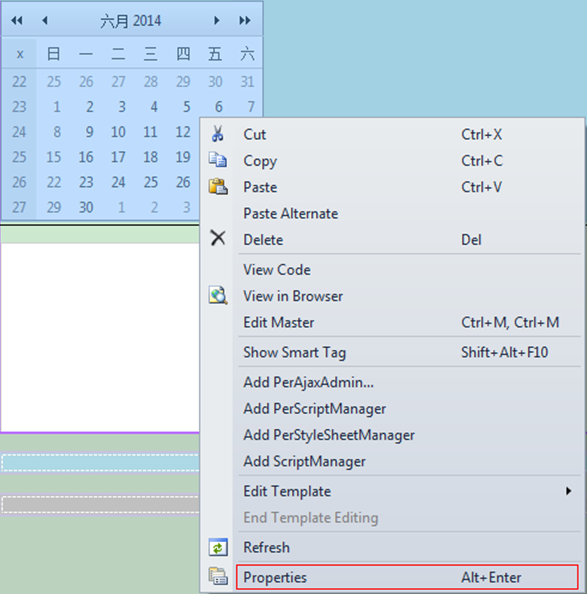Click the Paste clipboard icon
This screenshot has width=587, height=594.
pos(218,186)
